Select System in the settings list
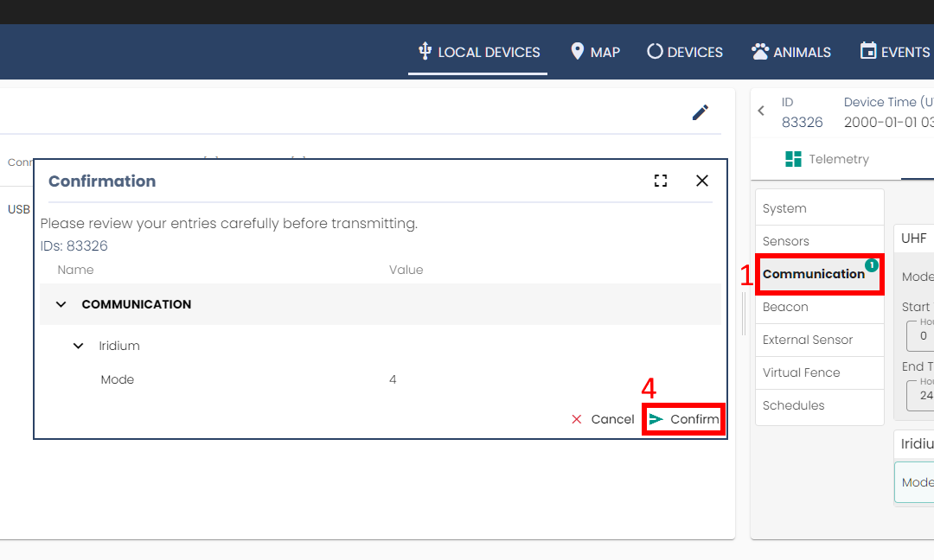 coord(784,208)
